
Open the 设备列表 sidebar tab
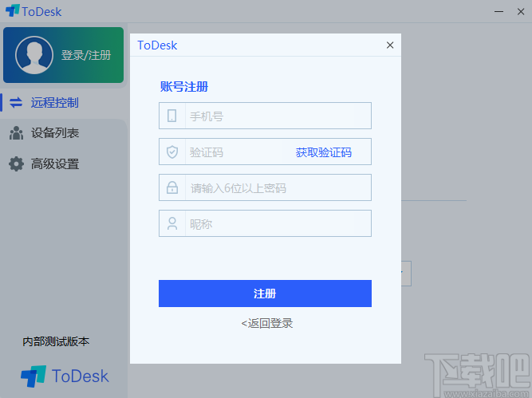point(55,132)
